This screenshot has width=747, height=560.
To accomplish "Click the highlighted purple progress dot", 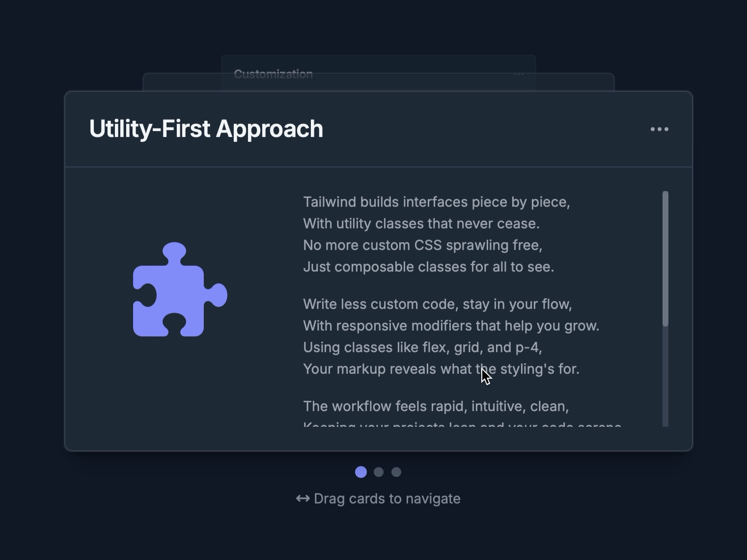I will (x=361, y=472).
